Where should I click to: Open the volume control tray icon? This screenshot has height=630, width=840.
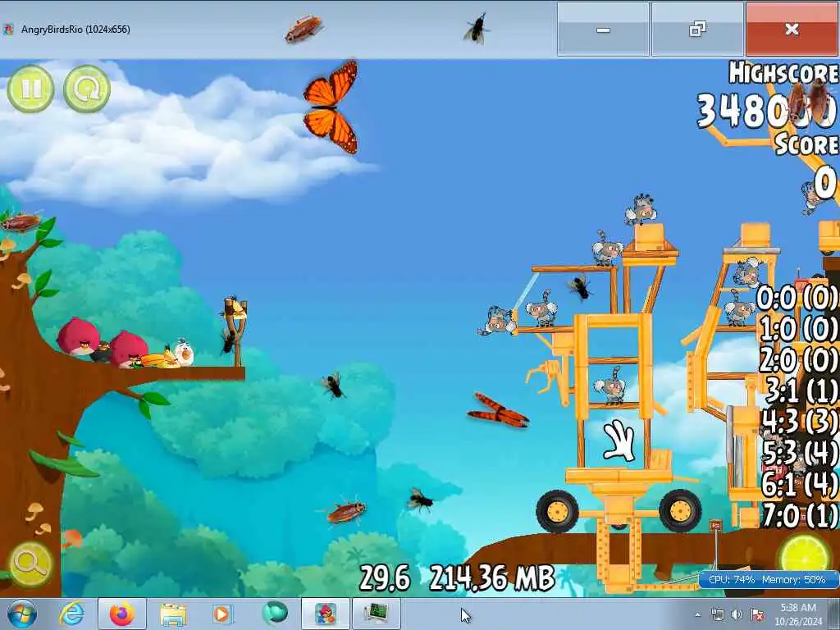[737, 614]
